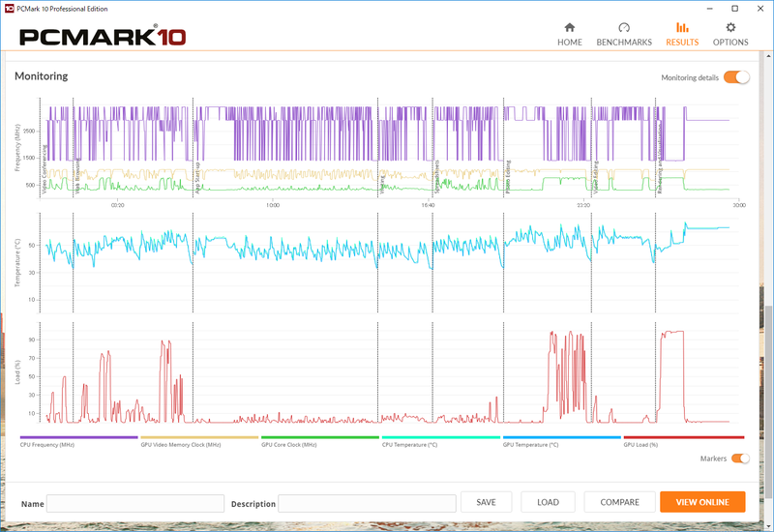The height and width of the screenshot is (532, 774).
Task: Maximize the PCMark 10 window
Action: 734,9
